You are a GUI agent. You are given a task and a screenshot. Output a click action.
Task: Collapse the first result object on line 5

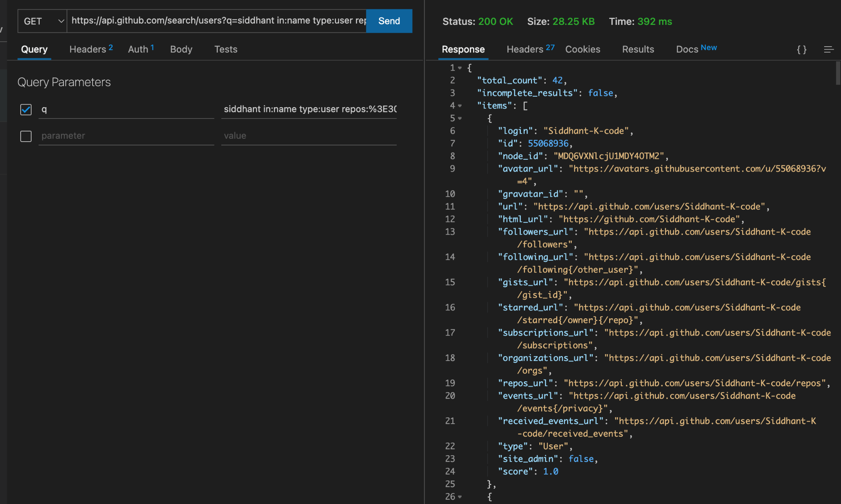[x=459, y=118]
